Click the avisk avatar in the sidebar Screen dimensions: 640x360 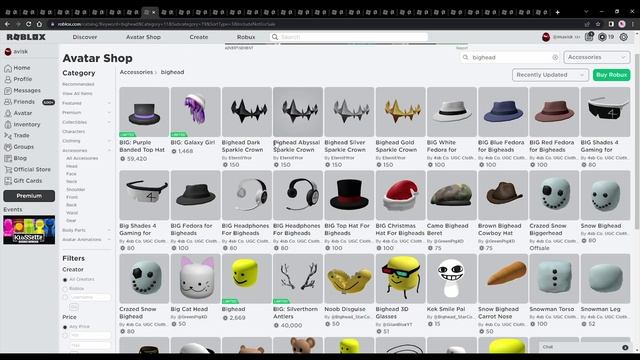tap(8, 52)
